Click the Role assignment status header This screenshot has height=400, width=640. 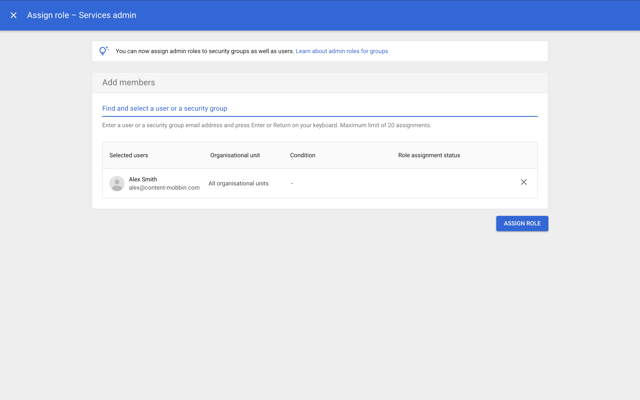point(429,155)
